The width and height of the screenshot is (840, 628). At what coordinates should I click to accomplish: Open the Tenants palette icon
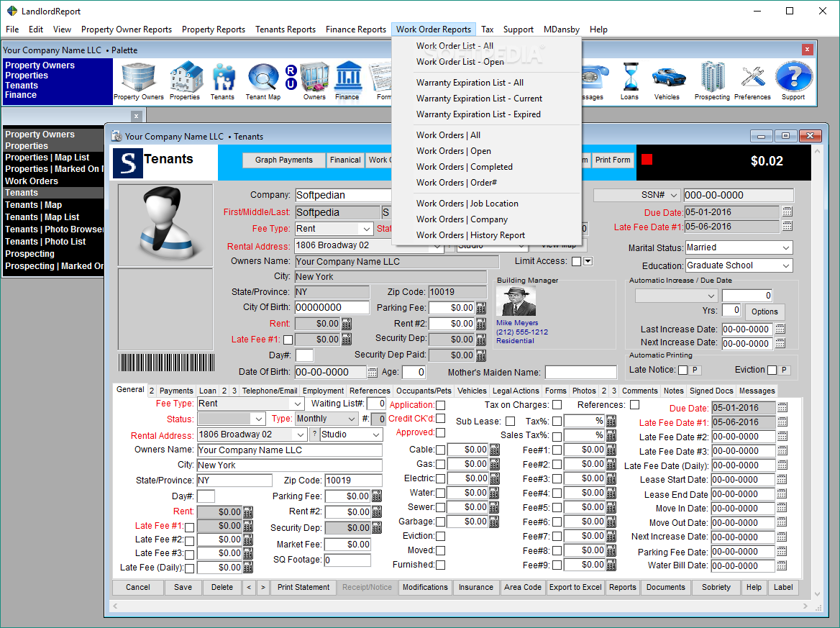[x=222, y=81]
